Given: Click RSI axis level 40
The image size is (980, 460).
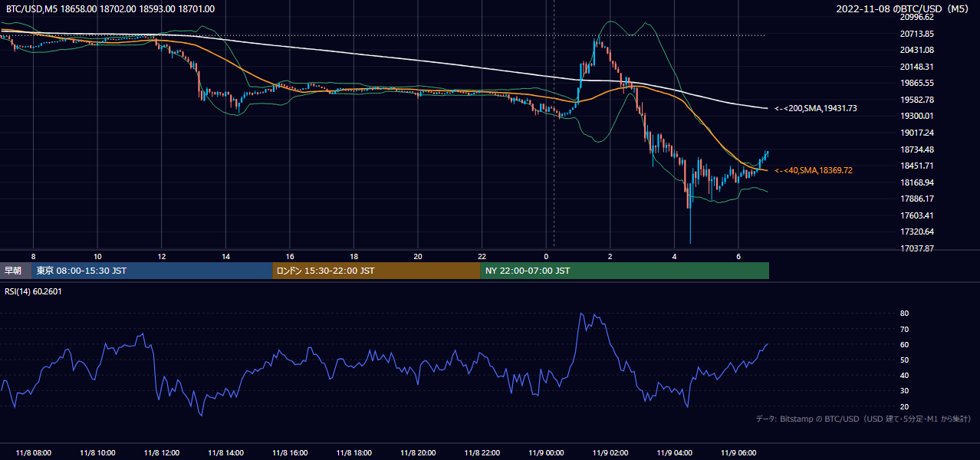Looking at the screenshot, I should point(904,376).
